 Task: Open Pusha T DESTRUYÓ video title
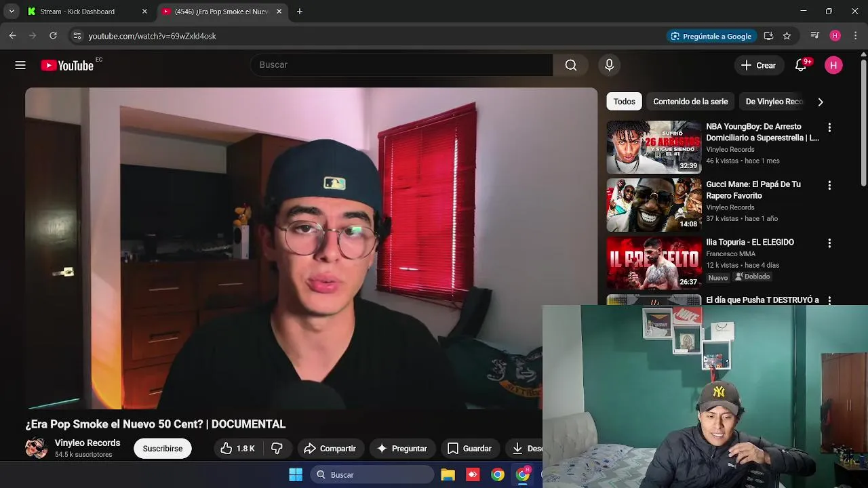tap(762, 300)
